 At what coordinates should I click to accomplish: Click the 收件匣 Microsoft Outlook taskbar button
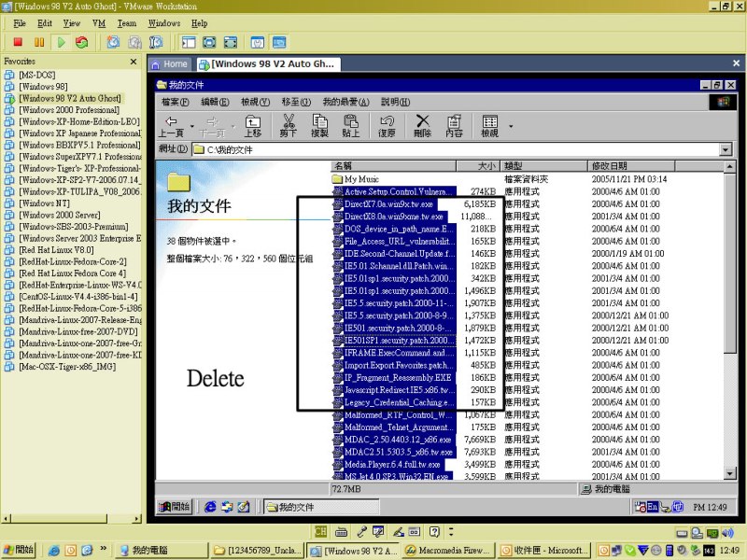pos(545,551)
